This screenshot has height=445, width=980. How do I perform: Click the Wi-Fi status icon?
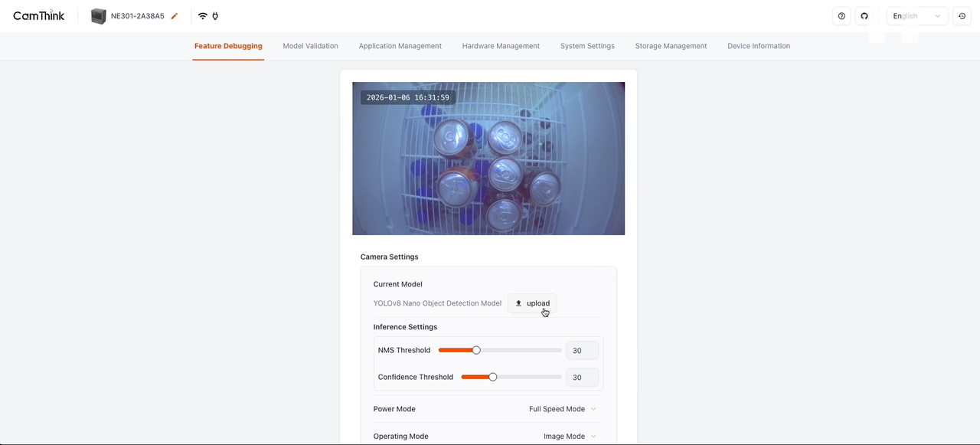(x=202, y=16)
